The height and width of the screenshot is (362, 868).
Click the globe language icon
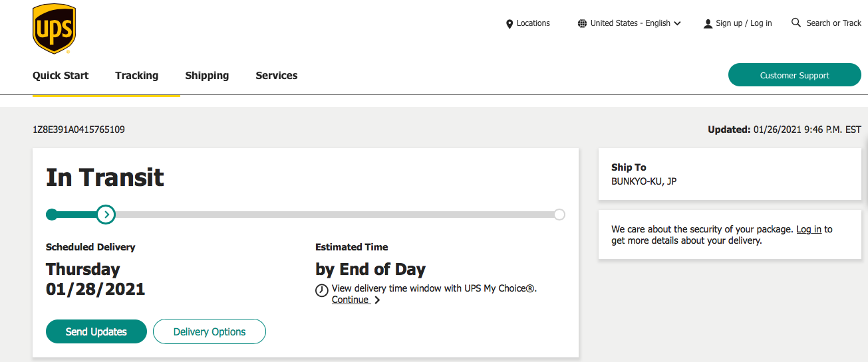pos(583,23)
